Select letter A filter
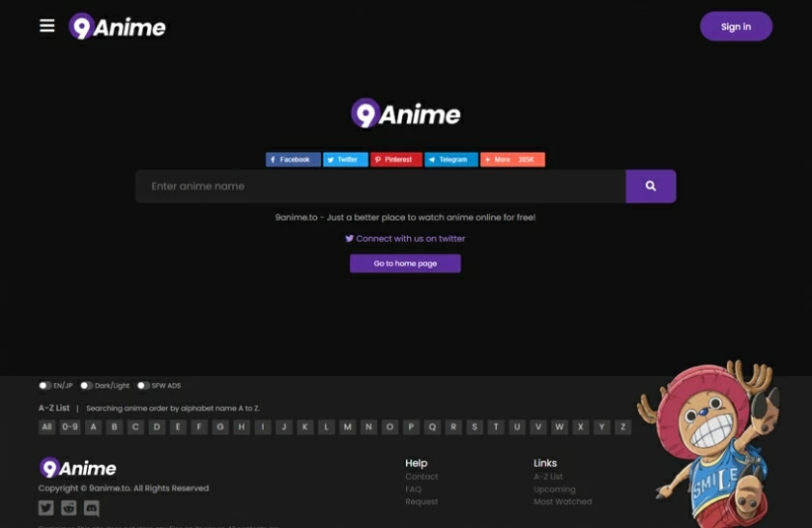Screen dimensions: 812x528 pyautogui.click(x=93, y=427)
